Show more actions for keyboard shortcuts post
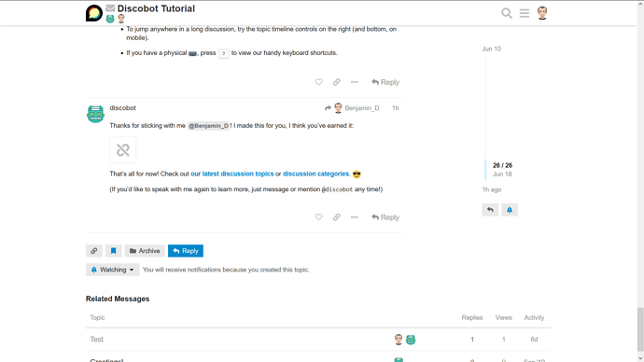644x362 pixels. (x=355, y=82)
